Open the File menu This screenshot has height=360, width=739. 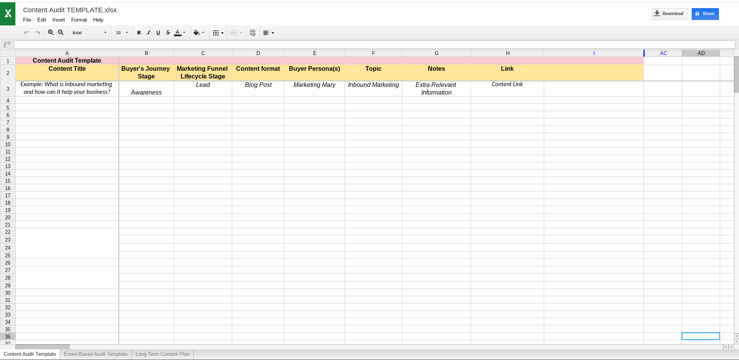tap(27, 20)
